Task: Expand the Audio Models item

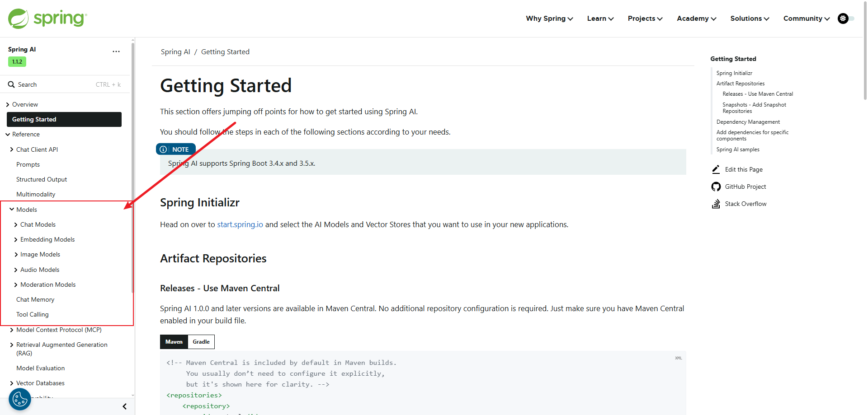Action: [x=16, y=270]
